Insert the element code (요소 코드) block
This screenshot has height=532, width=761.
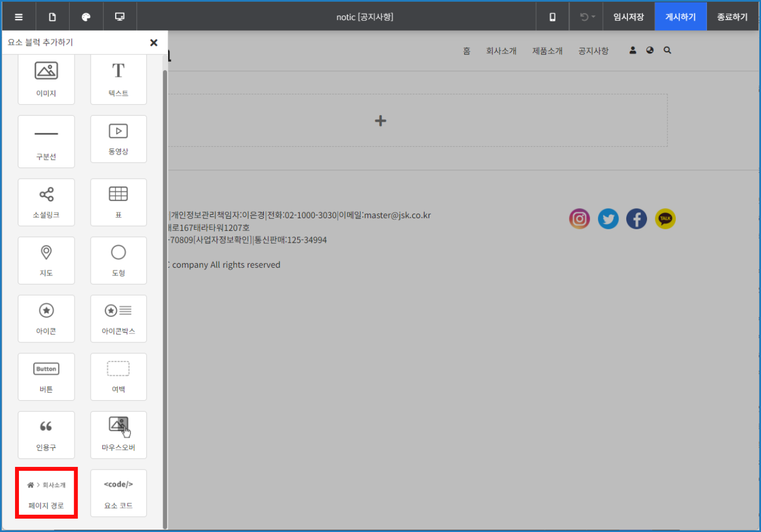[119, 493]
